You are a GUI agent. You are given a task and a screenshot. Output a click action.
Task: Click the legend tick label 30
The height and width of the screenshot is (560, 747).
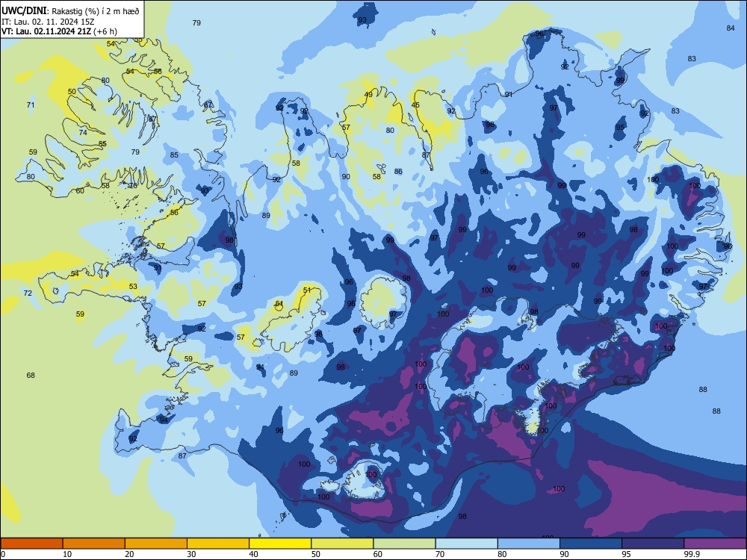click(x=191, y=554)
